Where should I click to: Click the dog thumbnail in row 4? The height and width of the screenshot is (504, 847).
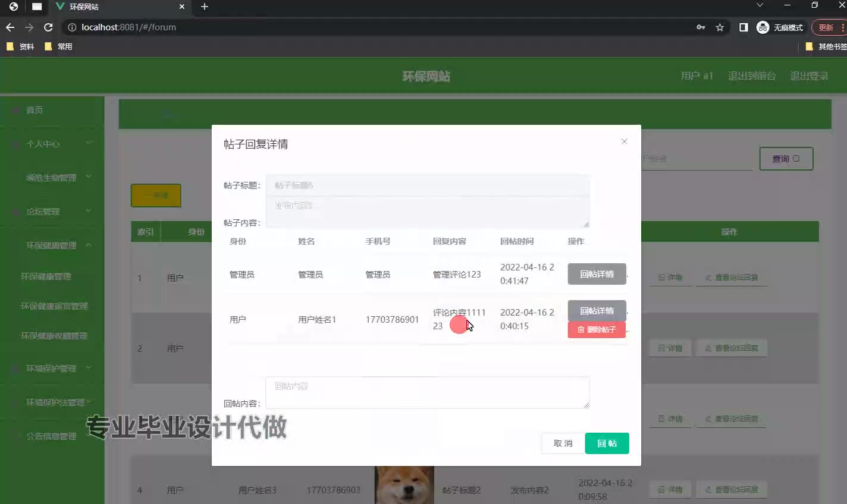click(404, 485)
